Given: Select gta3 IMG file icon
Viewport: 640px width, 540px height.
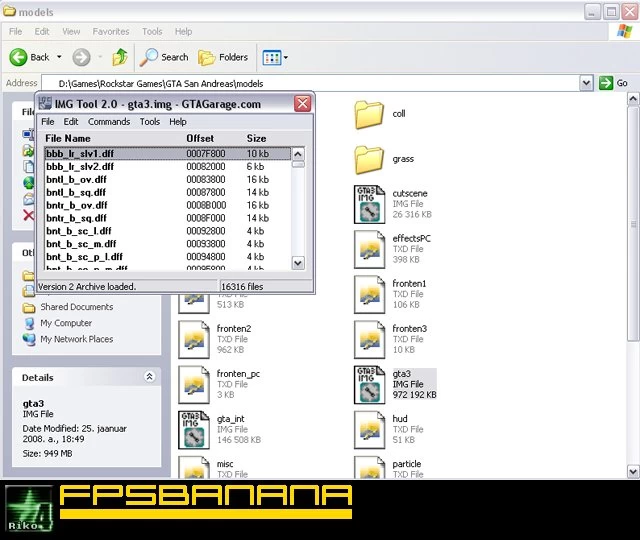Looking at the screenshot, I should [369, 384].
